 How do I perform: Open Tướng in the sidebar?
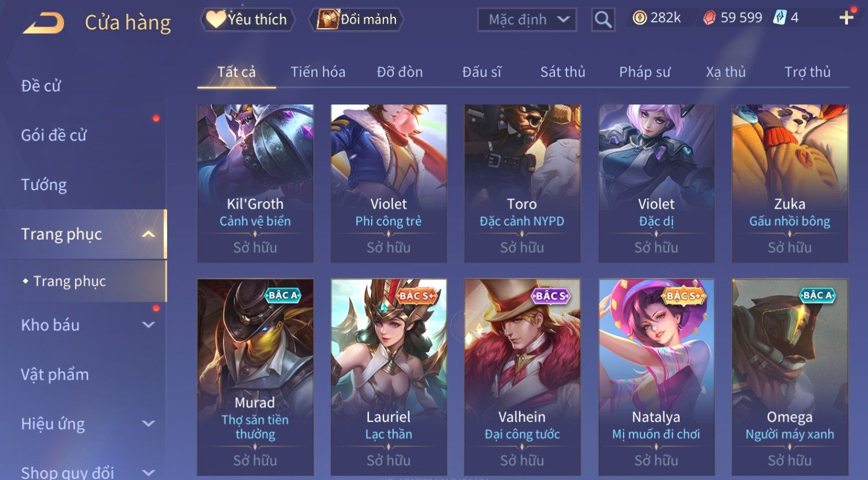coord(44,185)
